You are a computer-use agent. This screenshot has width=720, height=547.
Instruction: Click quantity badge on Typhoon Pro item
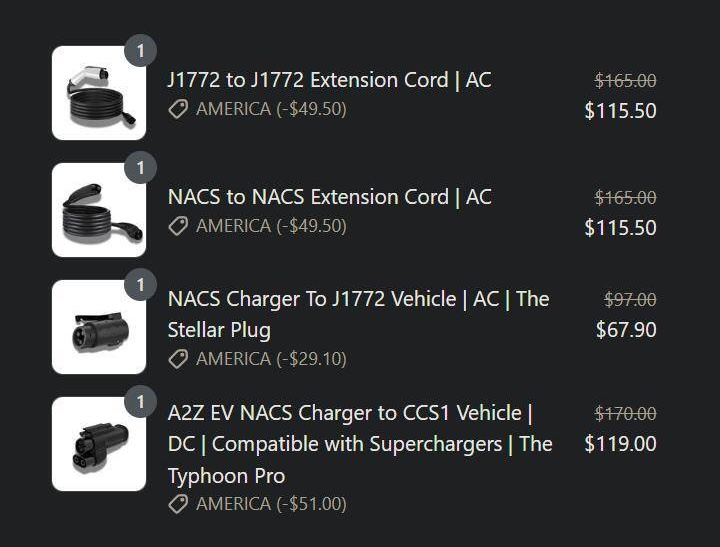point(141,402)
